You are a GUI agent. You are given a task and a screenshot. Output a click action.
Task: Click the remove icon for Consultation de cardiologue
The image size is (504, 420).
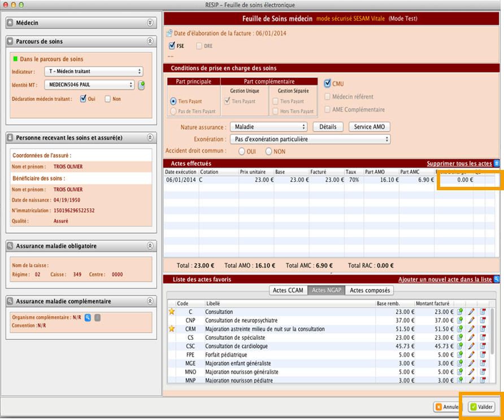point(483,346)
